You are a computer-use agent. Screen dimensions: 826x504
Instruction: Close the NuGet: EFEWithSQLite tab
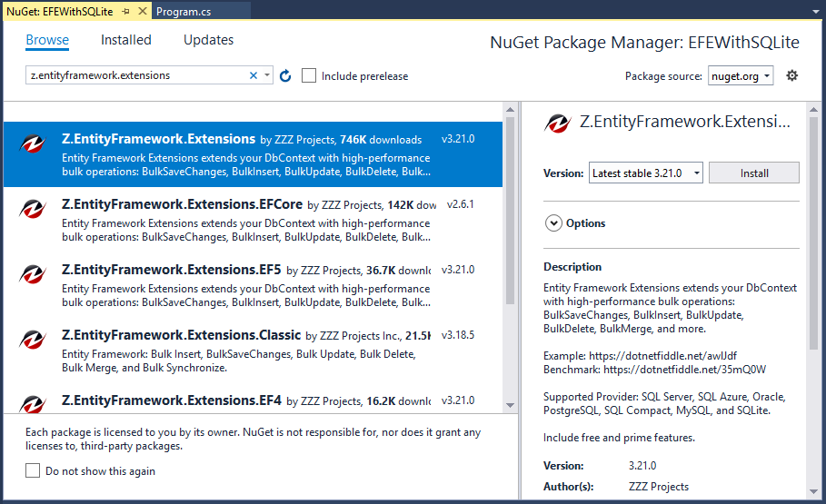click(x=143, y=11)
